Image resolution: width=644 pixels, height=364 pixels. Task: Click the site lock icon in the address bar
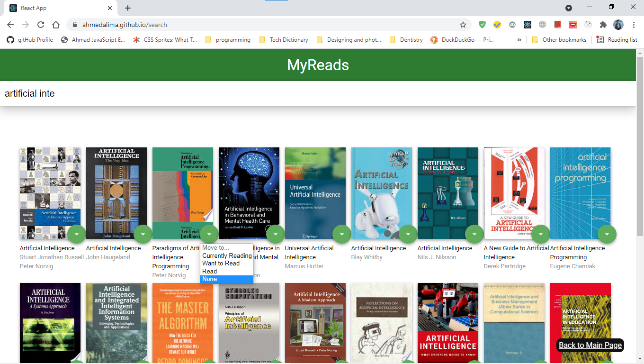74,25
